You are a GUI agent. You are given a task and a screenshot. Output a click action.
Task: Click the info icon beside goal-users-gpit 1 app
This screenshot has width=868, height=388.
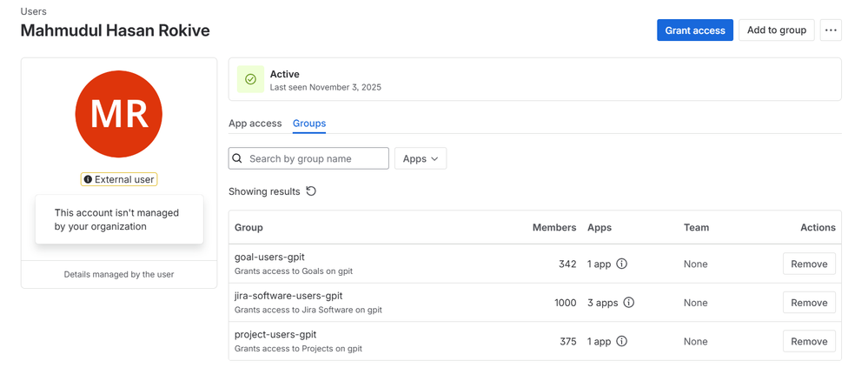(x=621, y=264)
